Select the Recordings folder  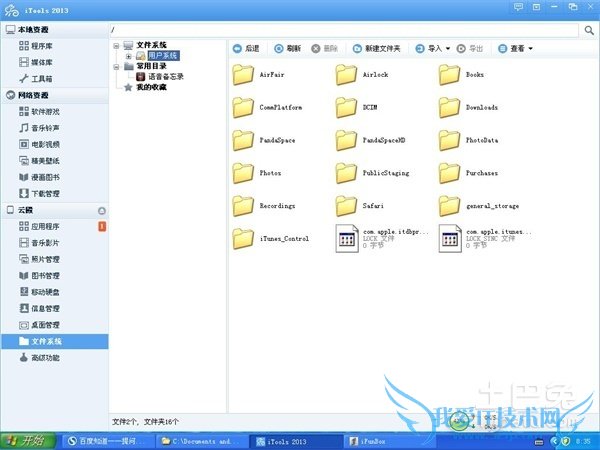[x=264, y=206]
